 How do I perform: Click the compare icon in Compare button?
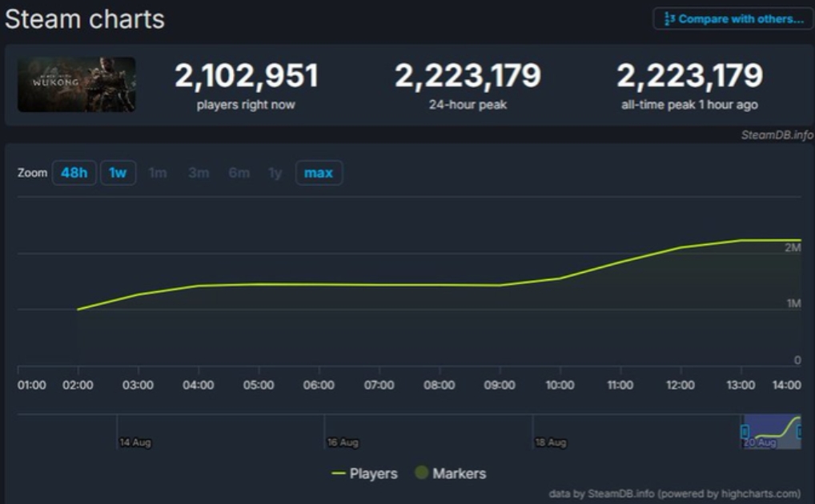click(x=669, y=19)
